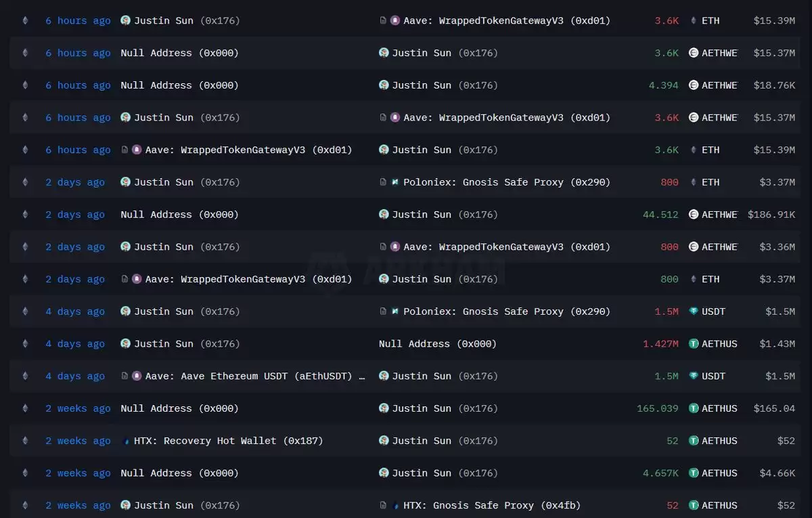Click the USDT token icon in the Poloniex 1.5M row
The width and height of the screenshot is (812, 518).
694,311
